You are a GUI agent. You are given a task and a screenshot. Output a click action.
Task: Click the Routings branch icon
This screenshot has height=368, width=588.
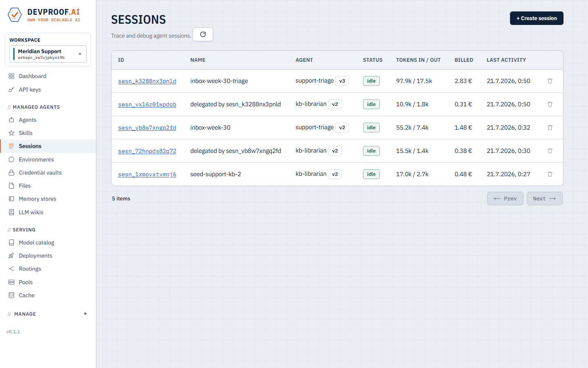point(11,269)
